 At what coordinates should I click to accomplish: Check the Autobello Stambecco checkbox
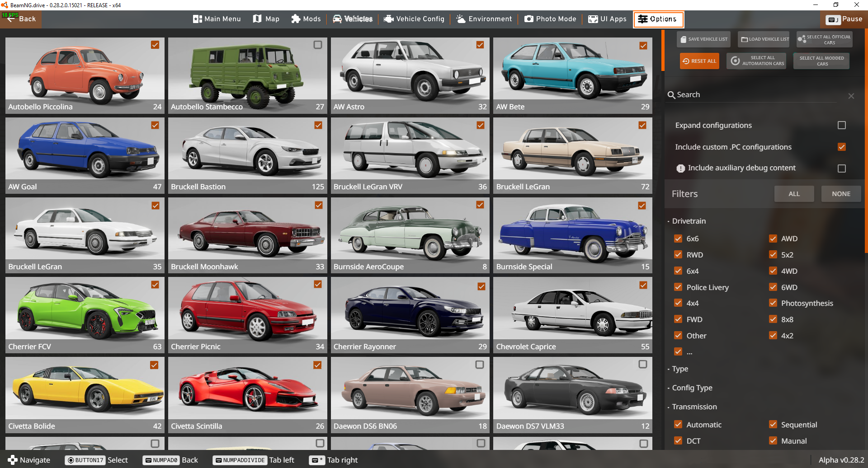click(318, 45)
